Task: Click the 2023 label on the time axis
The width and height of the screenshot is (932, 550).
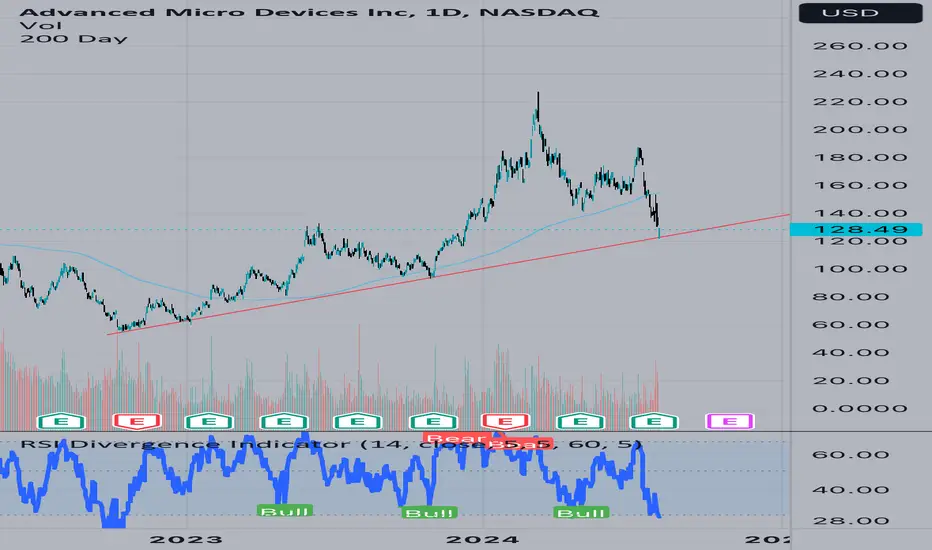Action: (x=186, y=539)
